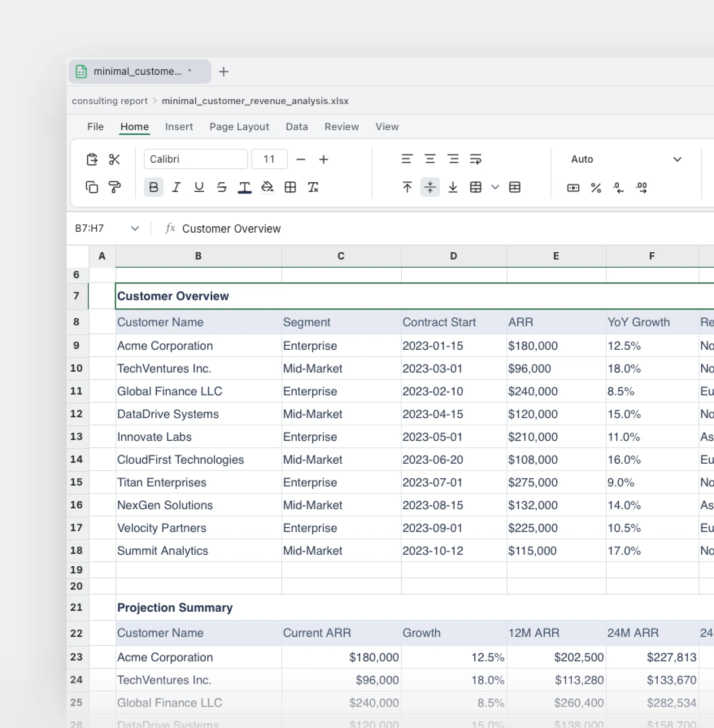Click the Acme Corporation cell in row 9
714x728 pixels.
[198, 346]
